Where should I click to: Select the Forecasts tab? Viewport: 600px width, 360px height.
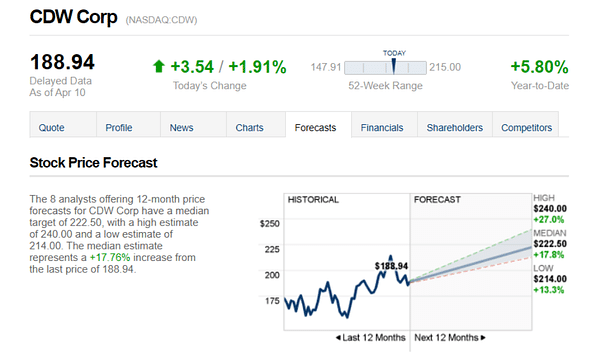318,125
